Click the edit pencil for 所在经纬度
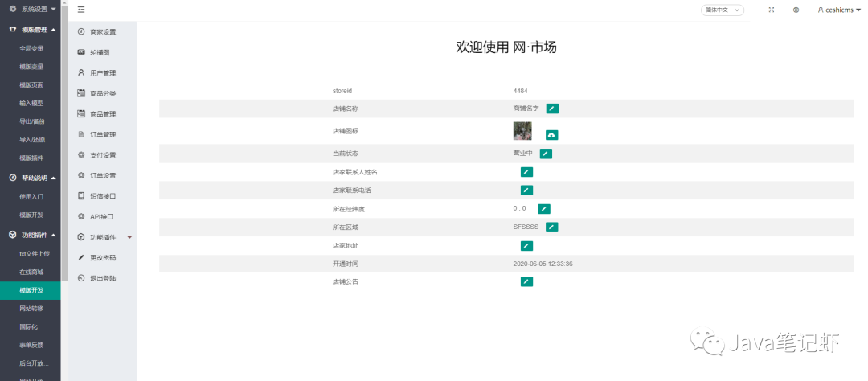Image resolution: width=868 pixels, height=381 pixels. coord(544,209)
